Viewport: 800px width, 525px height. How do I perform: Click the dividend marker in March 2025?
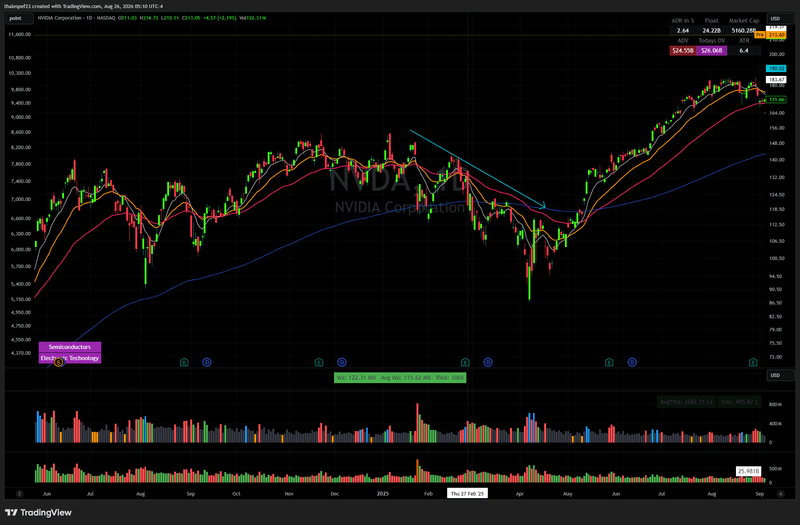click(x=488, y=362)
